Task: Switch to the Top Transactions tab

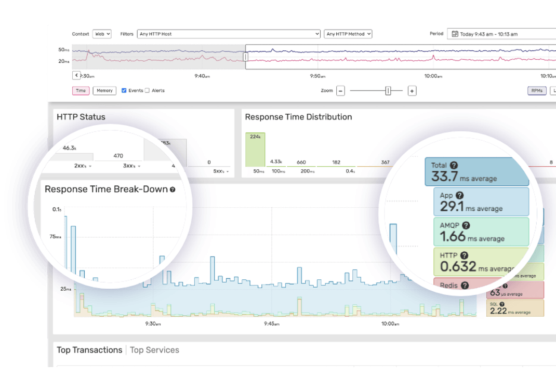Action: (x=89, y=350)
